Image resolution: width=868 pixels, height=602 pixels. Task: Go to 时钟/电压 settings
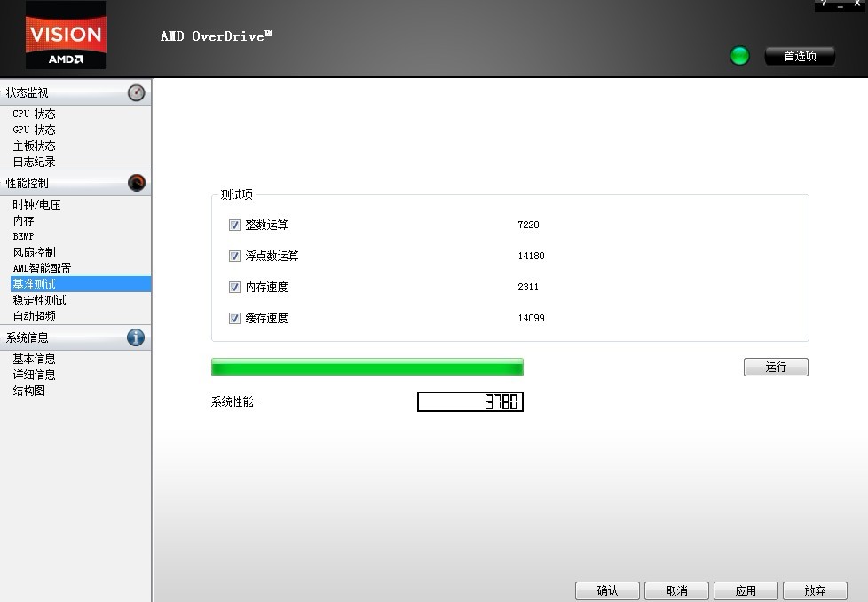[36, 204]
